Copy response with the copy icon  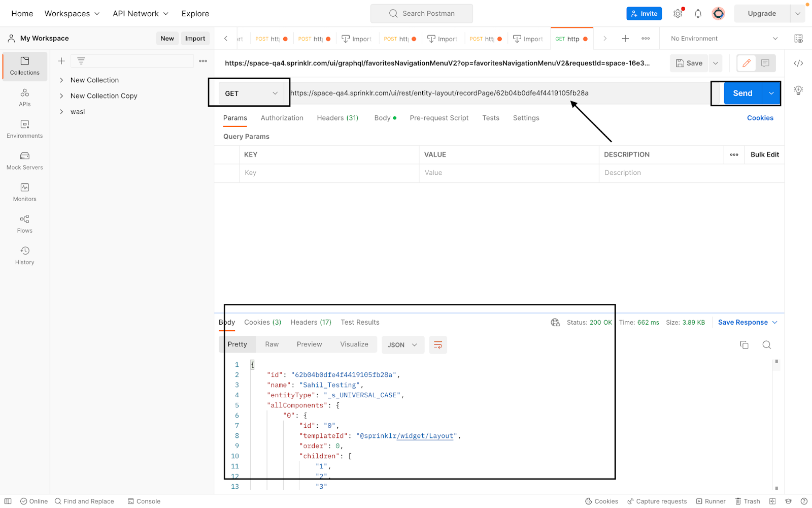[745, 345]
